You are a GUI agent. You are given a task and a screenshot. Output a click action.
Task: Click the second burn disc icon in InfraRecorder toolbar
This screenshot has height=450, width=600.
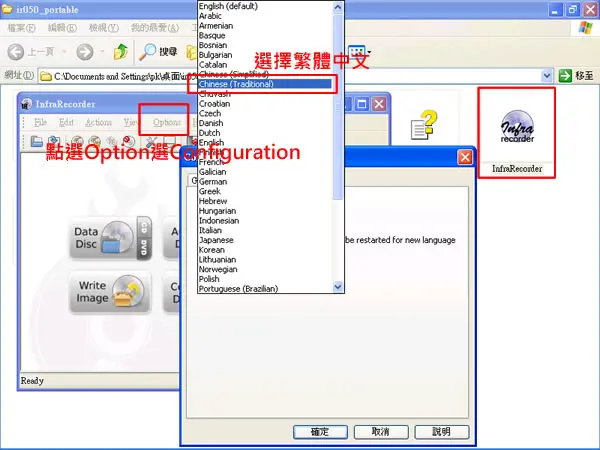[x=95, y=142]
